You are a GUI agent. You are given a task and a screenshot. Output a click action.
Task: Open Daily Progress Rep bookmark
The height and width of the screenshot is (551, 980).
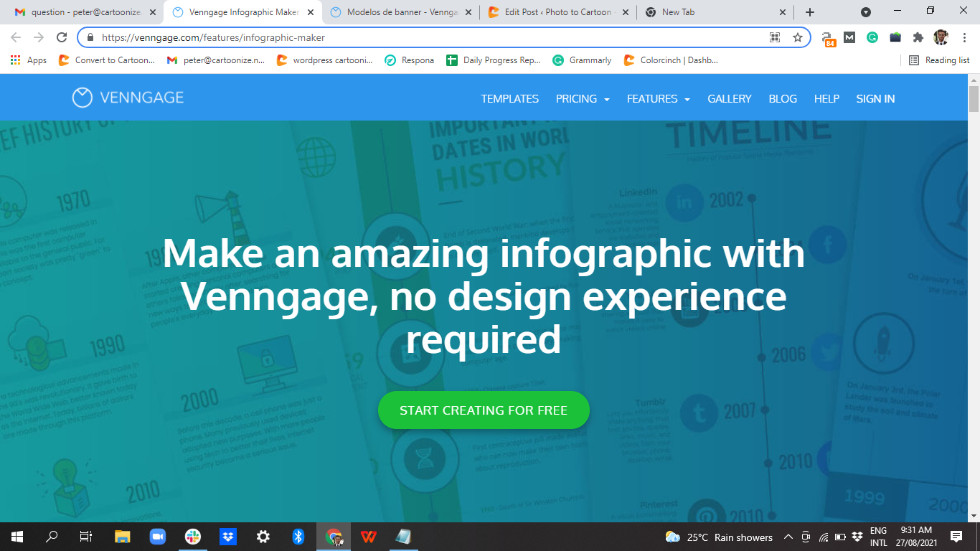point(494,60)
